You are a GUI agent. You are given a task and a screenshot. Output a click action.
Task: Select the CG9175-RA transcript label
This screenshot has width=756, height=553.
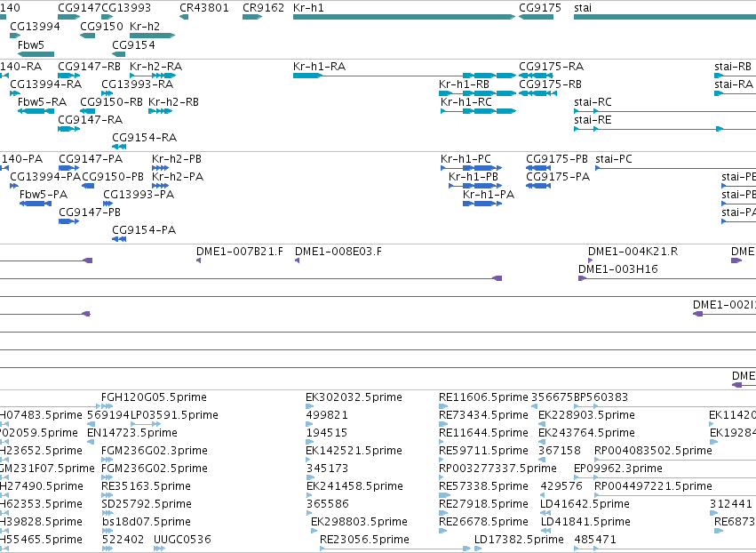(x=551, y=66)
